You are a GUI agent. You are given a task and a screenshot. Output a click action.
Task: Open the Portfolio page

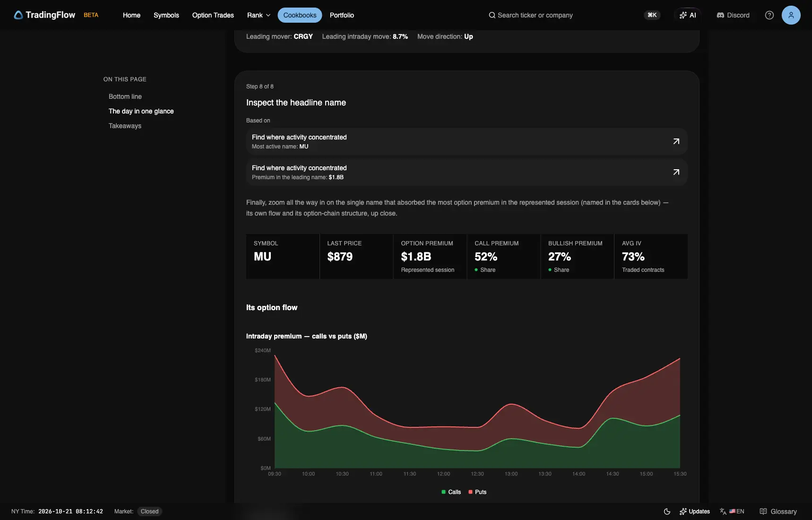coord(342,15)
